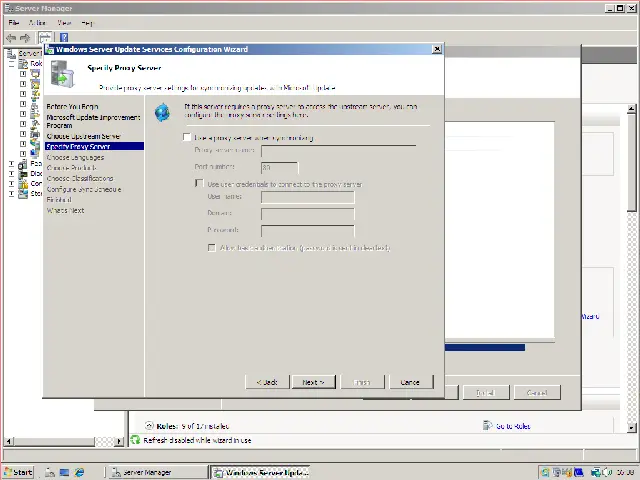640x480 pixels.
Task: Toggle the show/hide console tree toolbar icon
Action: point(44,38)
